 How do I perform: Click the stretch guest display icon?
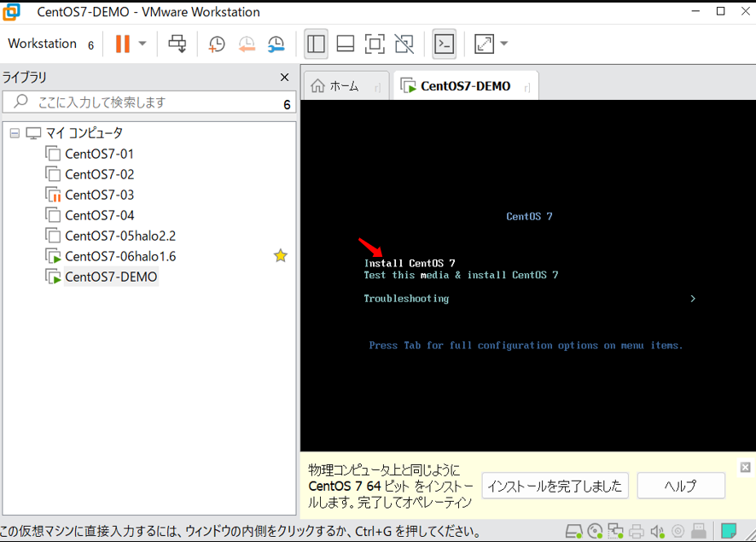pos(484,44)
